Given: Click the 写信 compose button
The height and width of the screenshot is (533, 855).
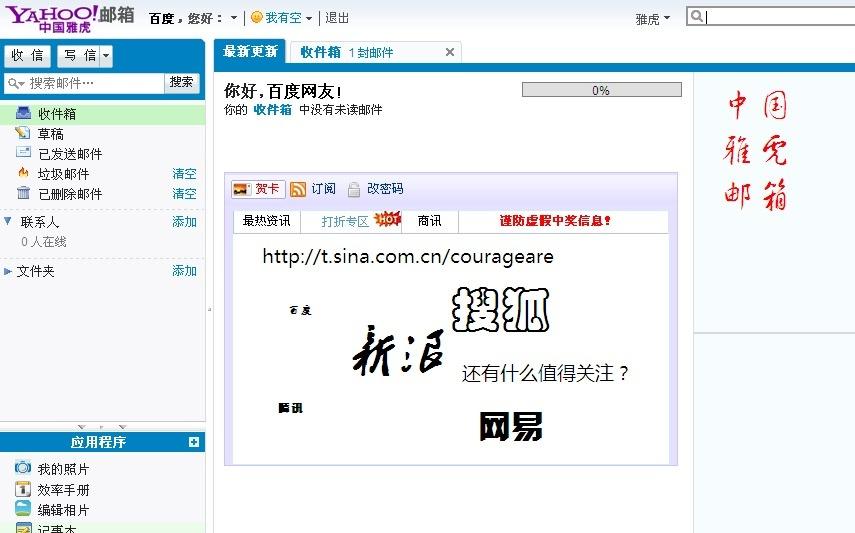Looking at the screenshot, I should tap(80, 55).
